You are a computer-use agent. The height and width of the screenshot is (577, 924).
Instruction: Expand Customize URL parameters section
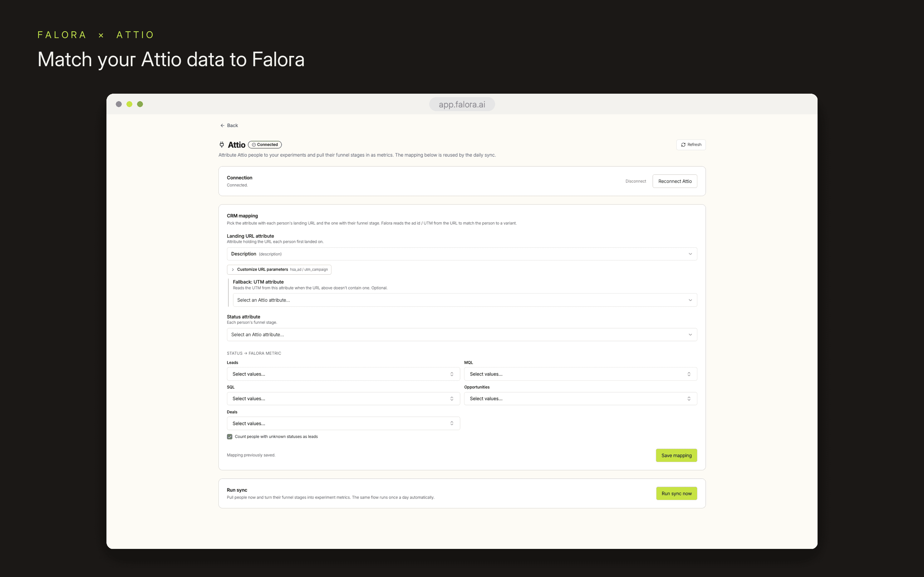tap(279, 269)
